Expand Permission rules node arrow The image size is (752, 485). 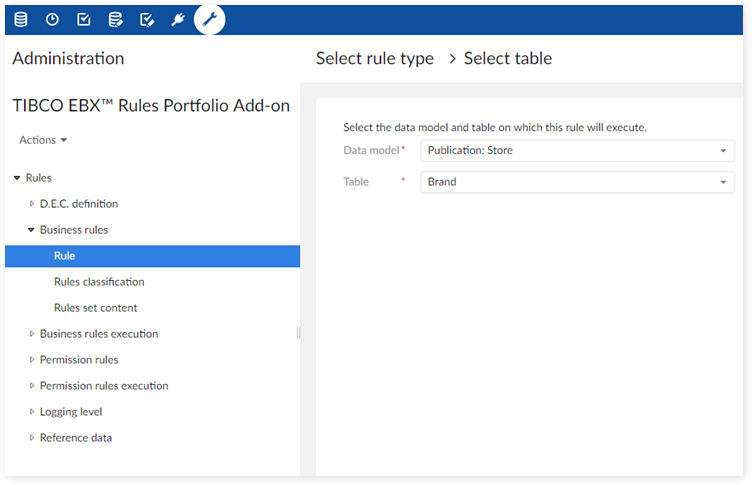[x=32, y=359]
